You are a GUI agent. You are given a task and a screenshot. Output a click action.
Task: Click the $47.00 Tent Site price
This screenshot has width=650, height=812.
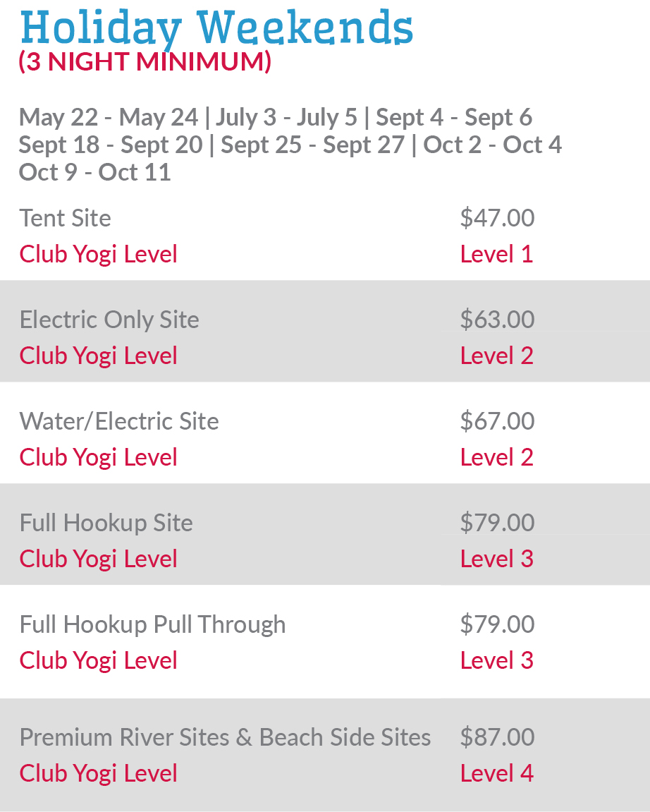click(497, 218)
